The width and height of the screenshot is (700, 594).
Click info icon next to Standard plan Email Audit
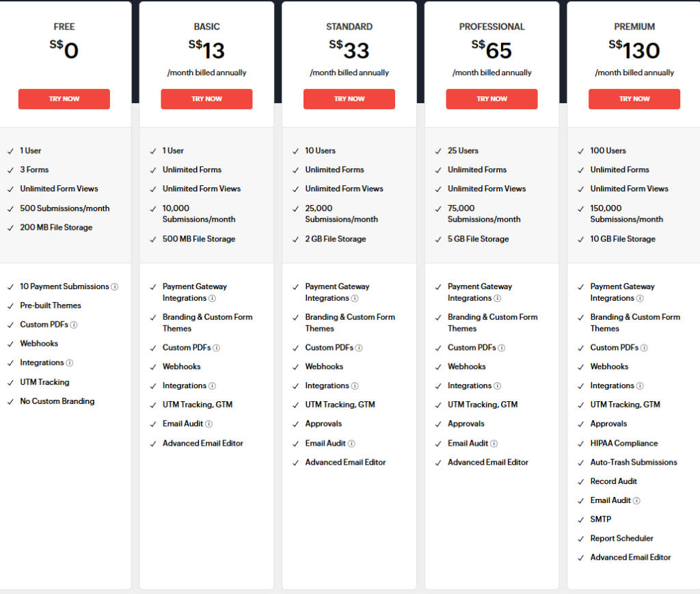coord(351,444)
